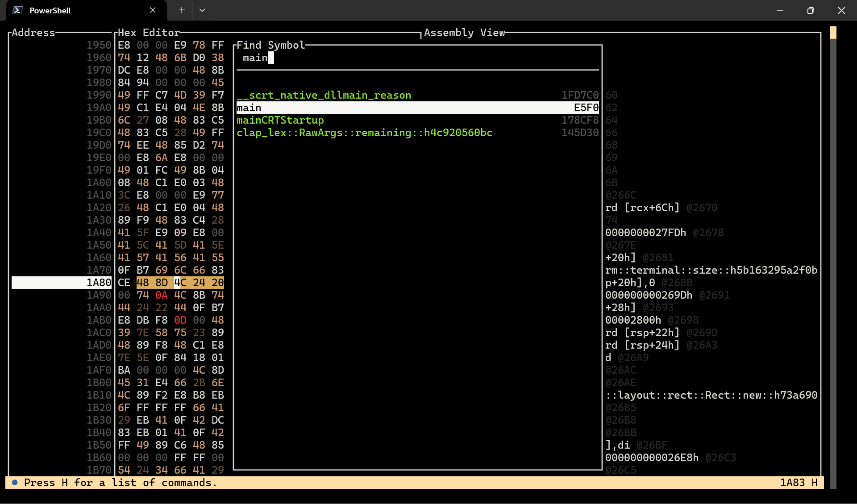Click the 145D30 address value
857x504 pixels.
(580, 133)
